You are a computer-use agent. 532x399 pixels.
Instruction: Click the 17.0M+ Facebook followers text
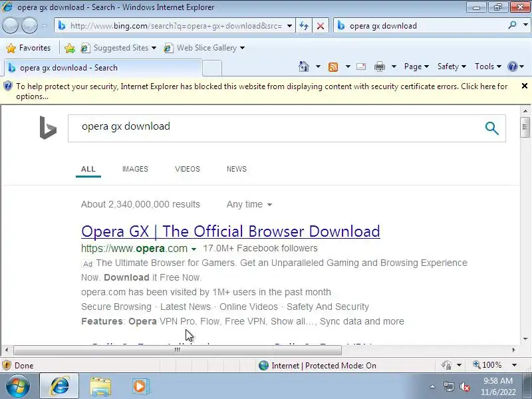(x=260, y=248)
